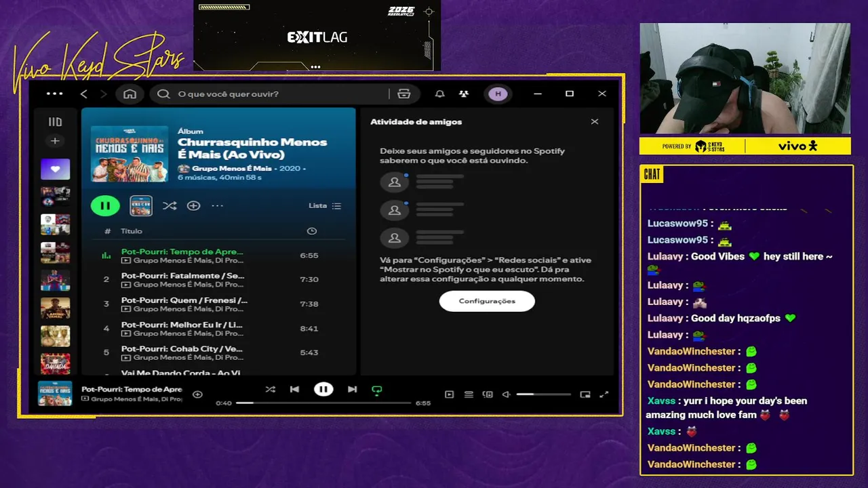Screen dimensions: 868x488
Task: Open Liked Songs heart playlist
Action: point(55,169)
